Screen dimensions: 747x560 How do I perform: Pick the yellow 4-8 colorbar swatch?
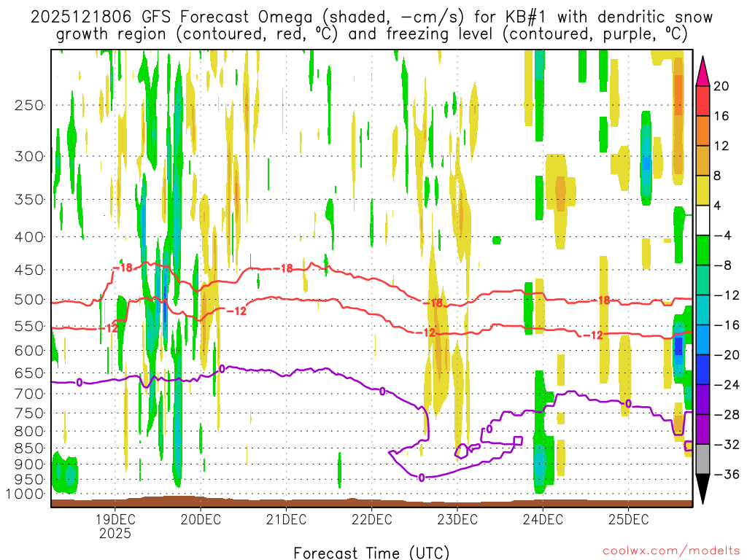tap(703, 190)
